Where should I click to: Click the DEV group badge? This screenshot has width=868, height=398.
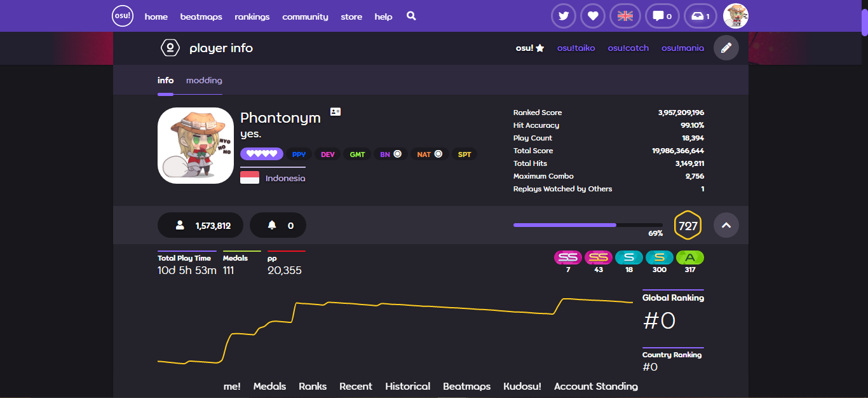point(327,154)
